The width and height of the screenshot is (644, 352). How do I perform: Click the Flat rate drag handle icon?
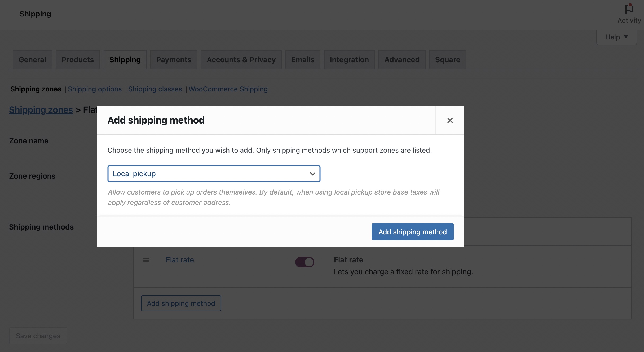pyautogui.click(x=146, y=260)
